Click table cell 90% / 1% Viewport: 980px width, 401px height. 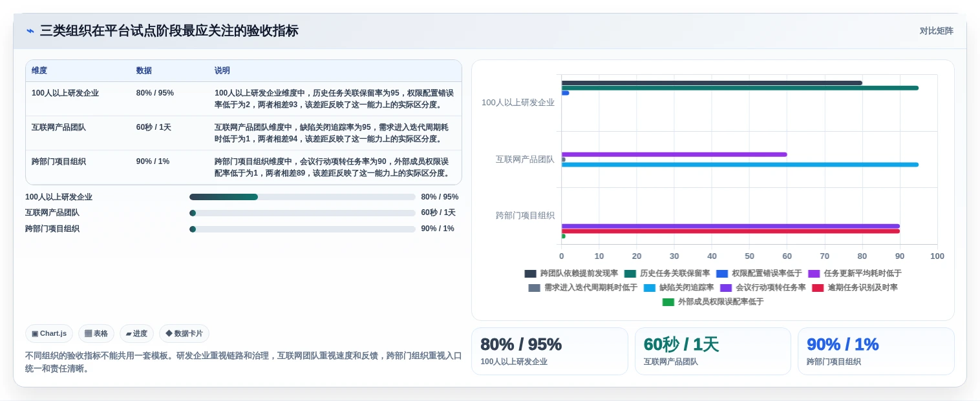[153, 161]
